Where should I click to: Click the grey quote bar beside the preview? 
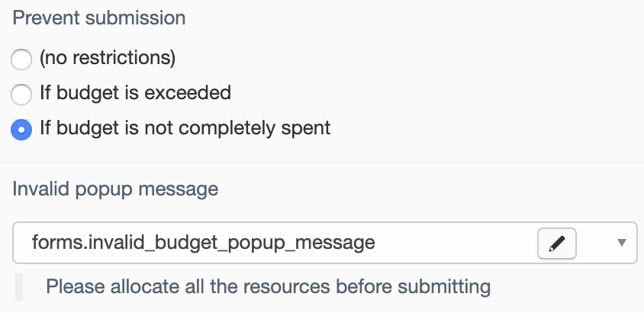point(19,287)
